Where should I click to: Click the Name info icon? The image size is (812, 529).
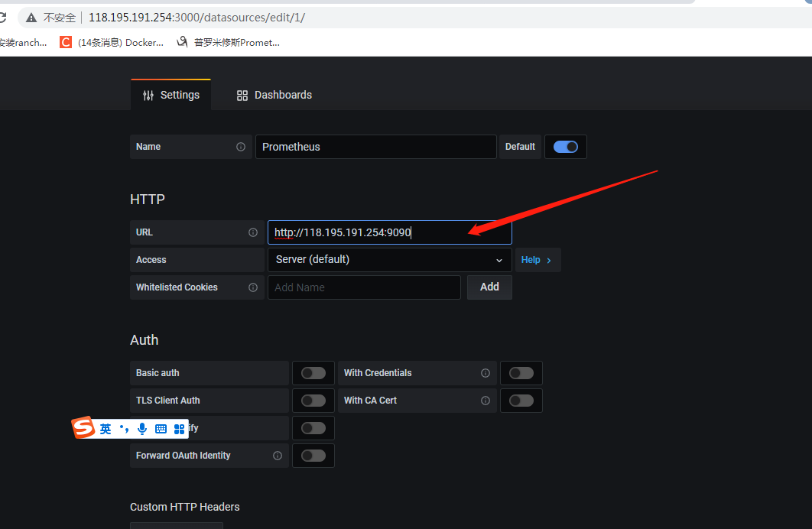(241, 147)
